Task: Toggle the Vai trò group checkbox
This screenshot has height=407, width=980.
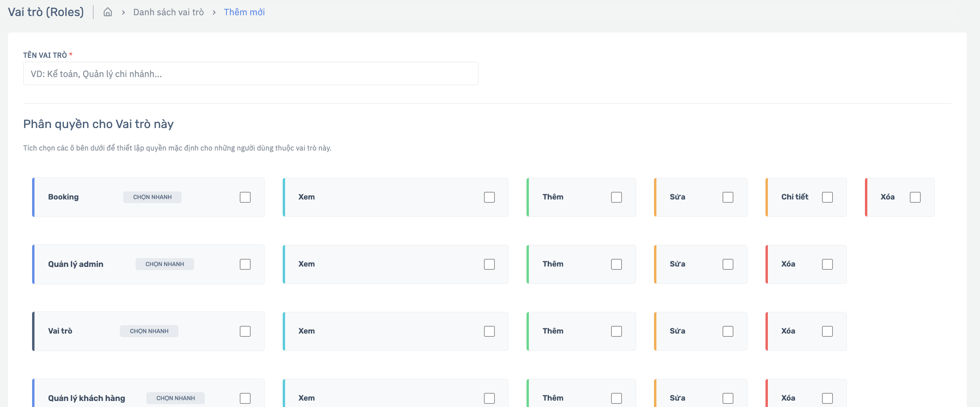Action: (245, 331)
